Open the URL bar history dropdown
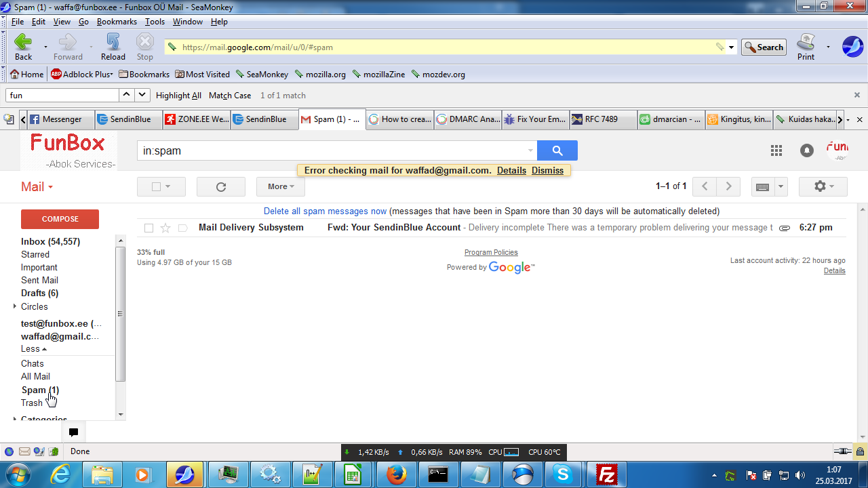This screenshot has height=488, width=868. 731,47
